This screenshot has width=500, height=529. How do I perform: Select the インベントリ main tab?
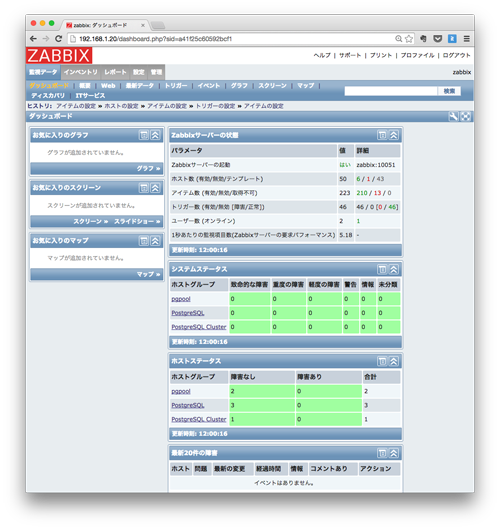81,72
